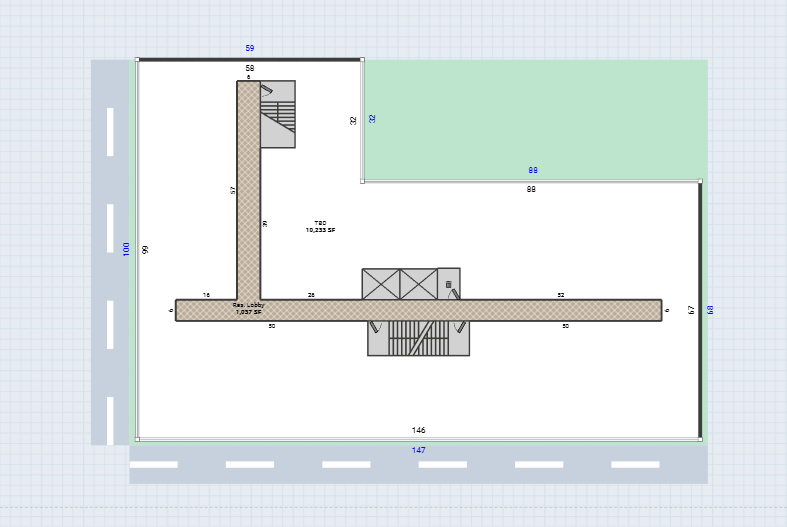Select the bottom-right corner vertex handle
Screen dimensions: 787x527
[700, 439]
